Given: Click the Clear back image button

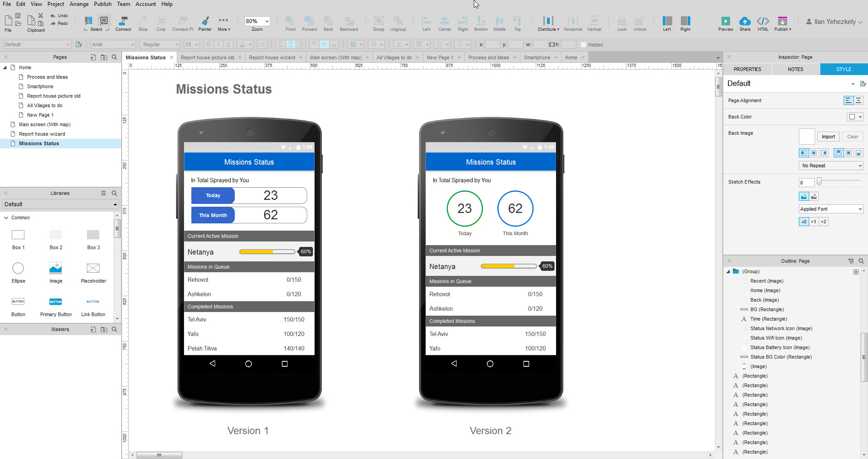Looking at the screenshot, I should pos(853,137).
